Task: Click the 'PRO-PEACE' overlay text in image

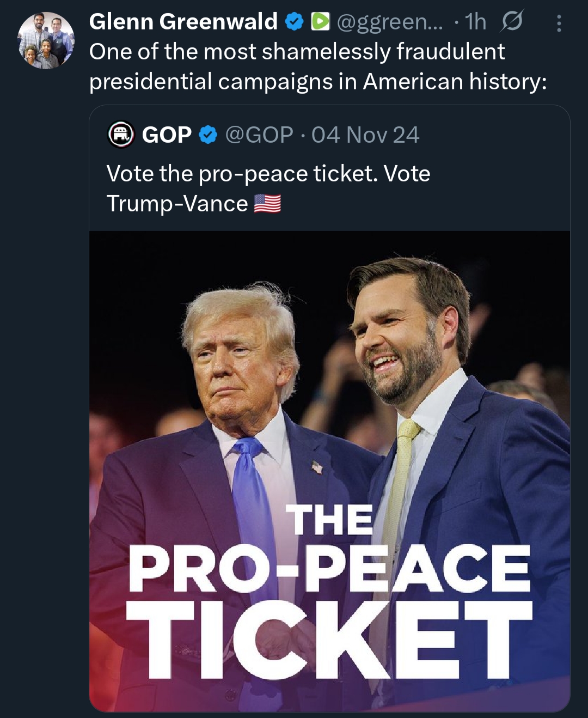Action: 329,568
